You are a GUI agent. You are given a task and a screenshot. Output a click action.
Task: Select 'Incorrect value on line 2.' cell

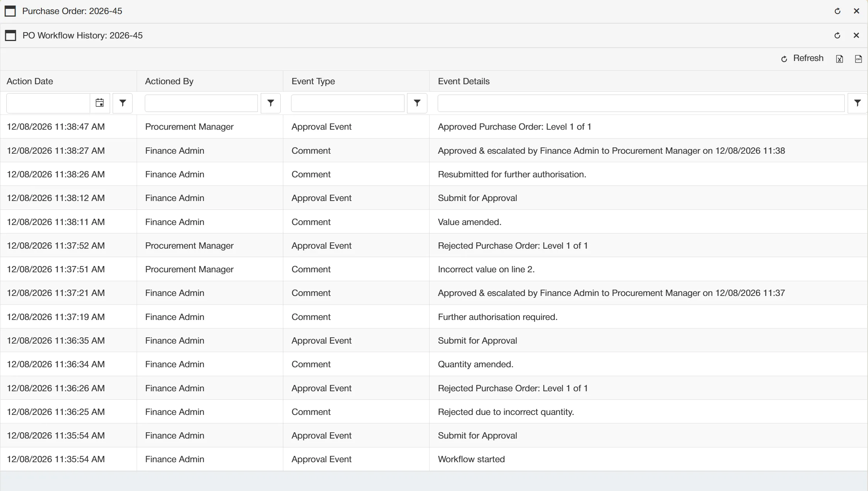pyautogui.click(x=648, y=269)
